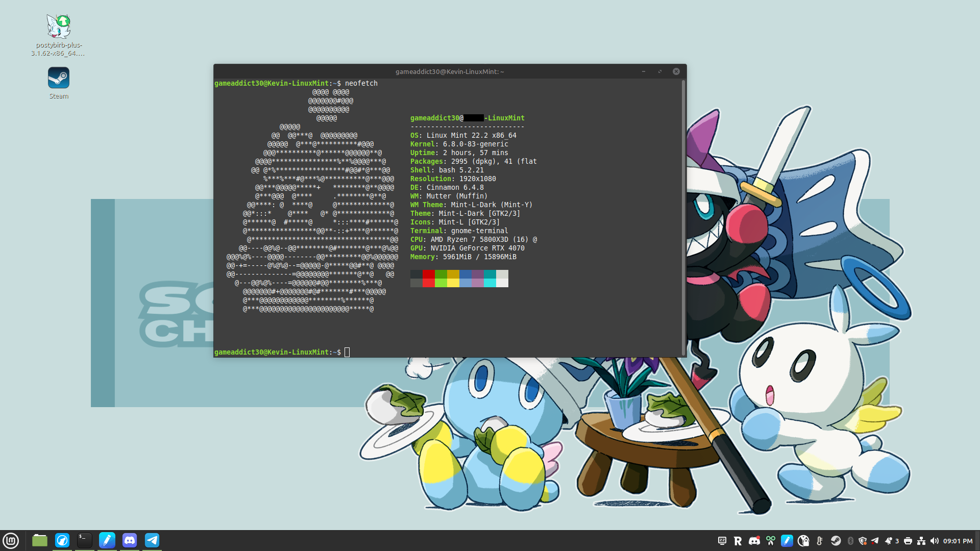Open Telegram from the panel launchers

[152, 540]
